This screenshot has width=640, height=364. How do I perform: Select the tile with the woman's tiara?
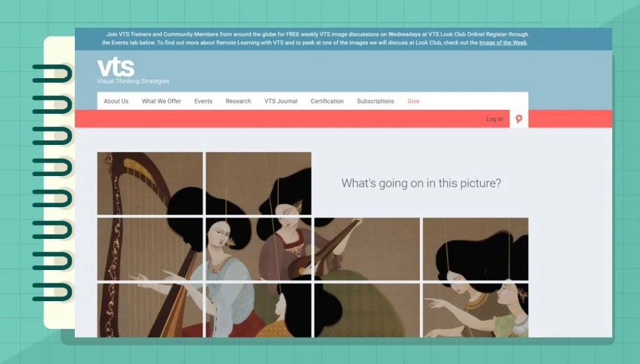click(x=258, y=183)
